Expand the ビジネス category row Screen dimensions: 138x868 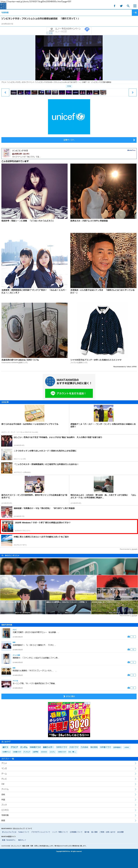(69, 810)
